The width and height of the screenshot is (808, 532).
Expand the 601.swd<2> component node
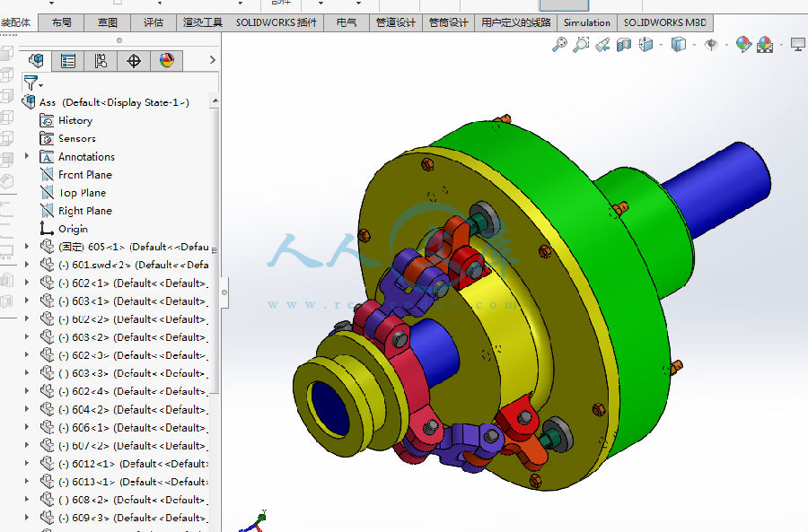27,264
